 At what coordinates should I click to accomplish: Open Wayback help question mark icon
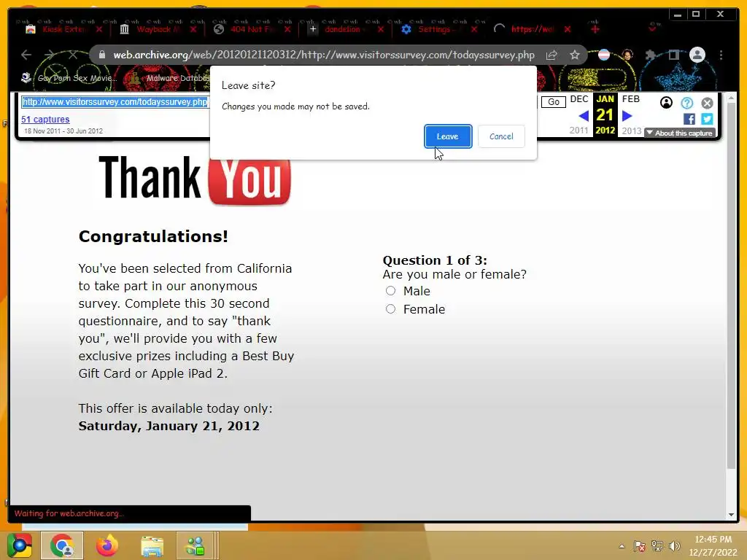[686, 103]
